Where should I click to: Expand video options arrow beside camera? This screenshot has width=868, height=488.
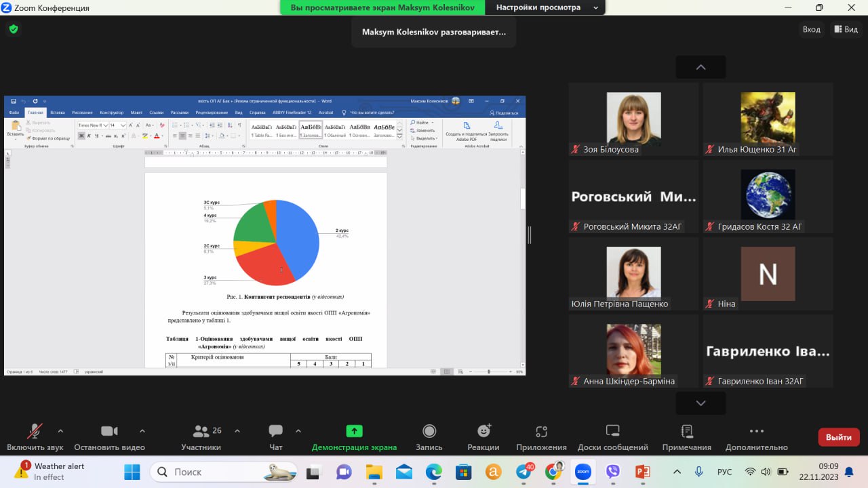(x=142, y=430)
